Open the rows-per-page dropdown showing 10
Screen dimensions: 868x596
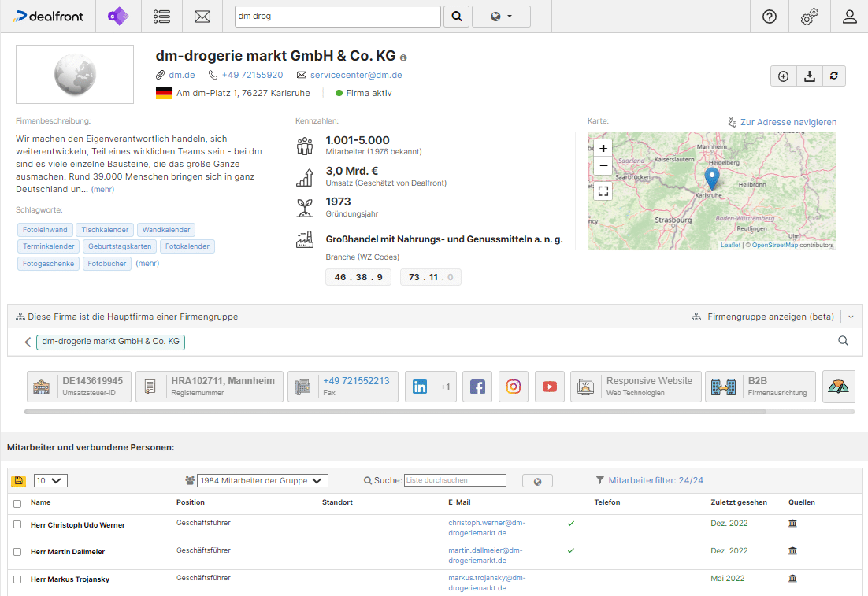click(50, 481)
